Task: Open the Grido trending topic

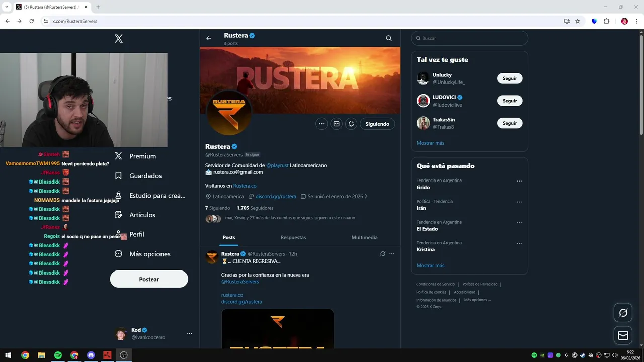Action: (x=423, y=187)
